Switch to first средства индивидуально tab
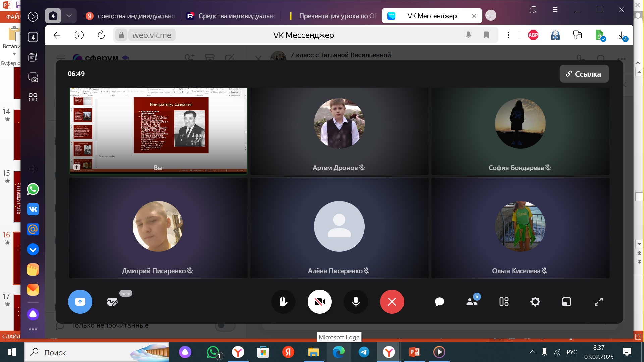The image size is (644, 362). point(130,16)
